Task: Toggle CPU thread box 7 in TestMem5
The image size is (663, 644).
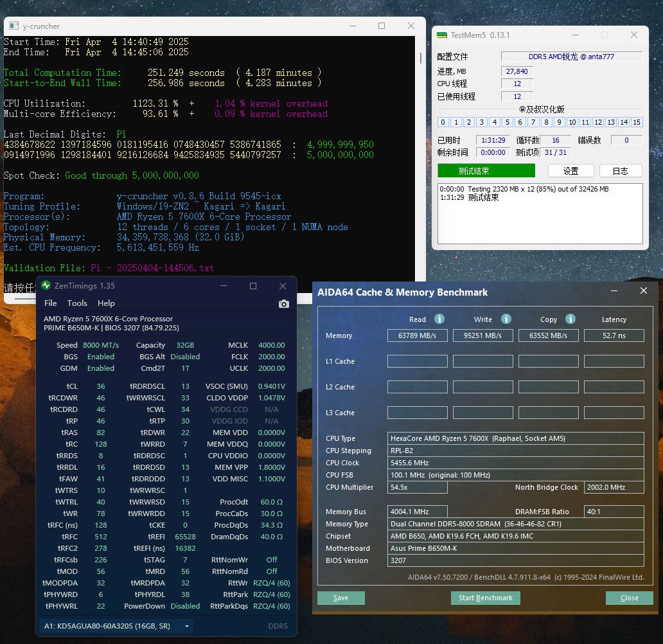Action: tap(533, 122)
